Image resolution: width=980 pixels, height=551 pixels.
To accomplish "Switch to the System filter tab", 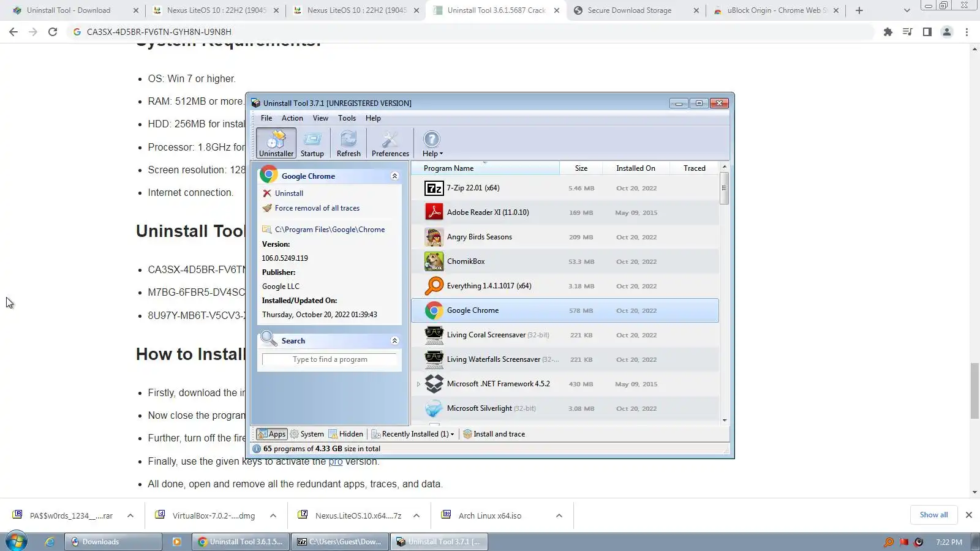I will click(307, 434).
